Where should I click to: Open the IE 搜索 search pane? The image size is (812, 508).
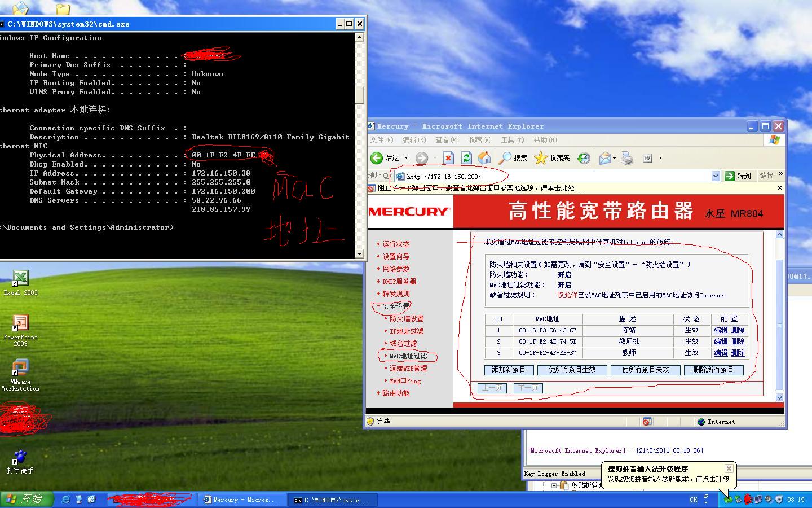(x=513, y=158)
